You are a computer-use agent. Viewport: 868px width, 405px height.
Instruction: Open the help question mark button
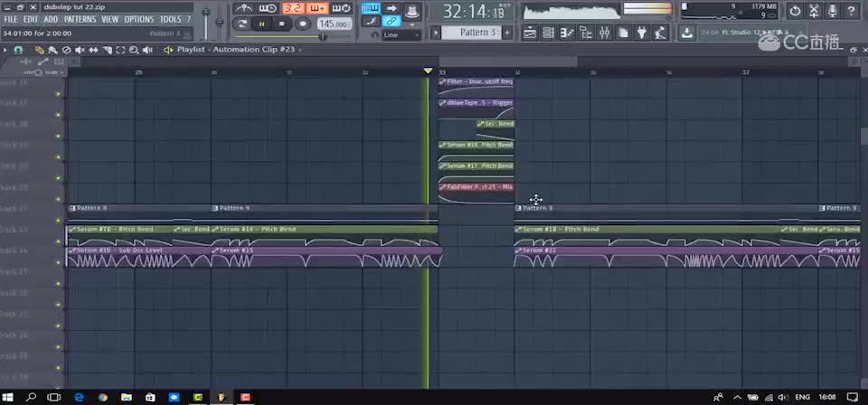(852, 11)
